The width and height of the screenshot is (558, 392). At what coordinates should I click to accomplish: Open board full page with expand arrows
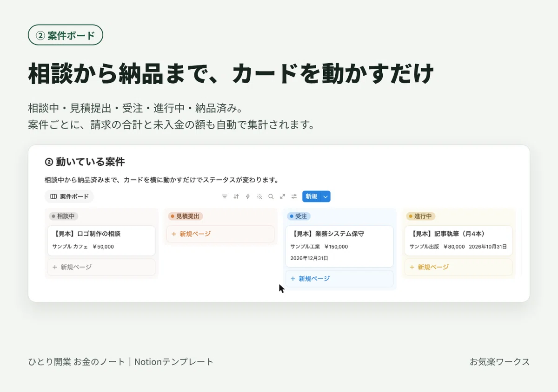tap(283, 196)
